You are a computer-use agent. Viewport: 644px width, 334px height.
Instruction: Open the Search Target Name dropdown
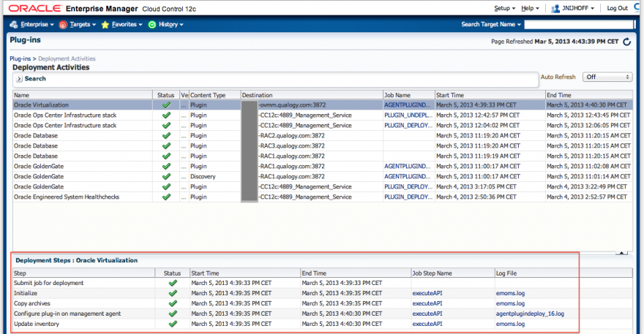point(491,25)
